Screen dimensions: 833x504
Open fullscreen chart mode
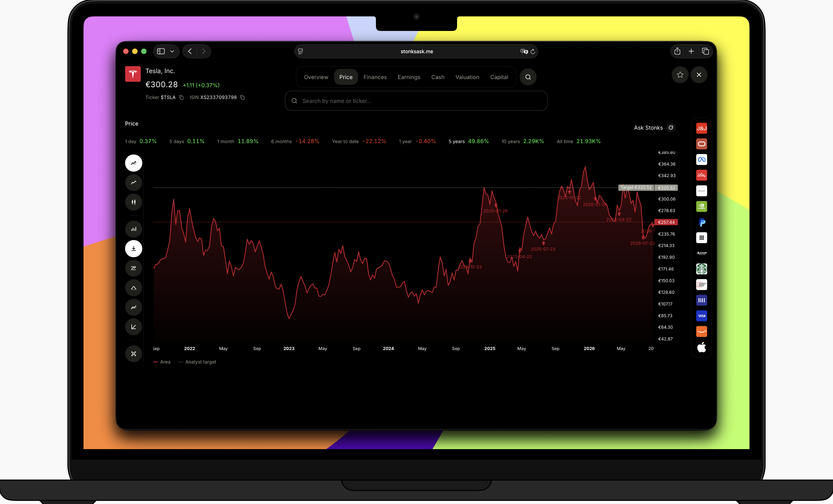click(x=133, y=354)
